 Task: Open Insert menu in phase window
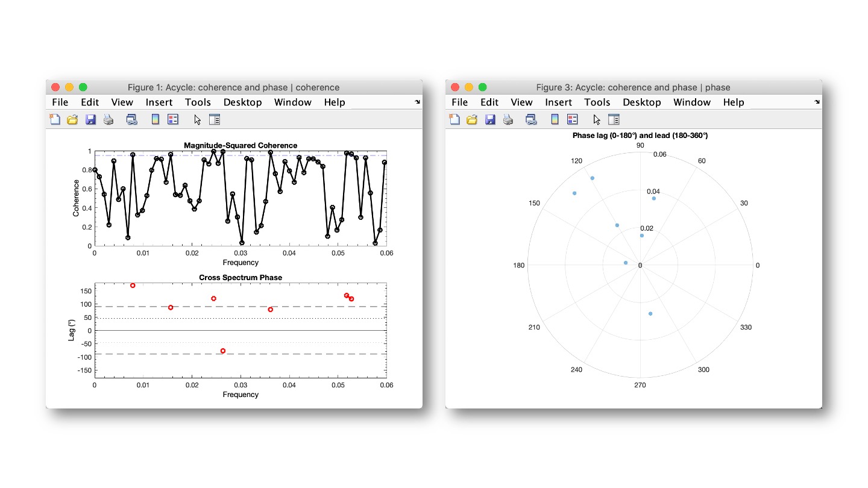click(x=558, y=102)
